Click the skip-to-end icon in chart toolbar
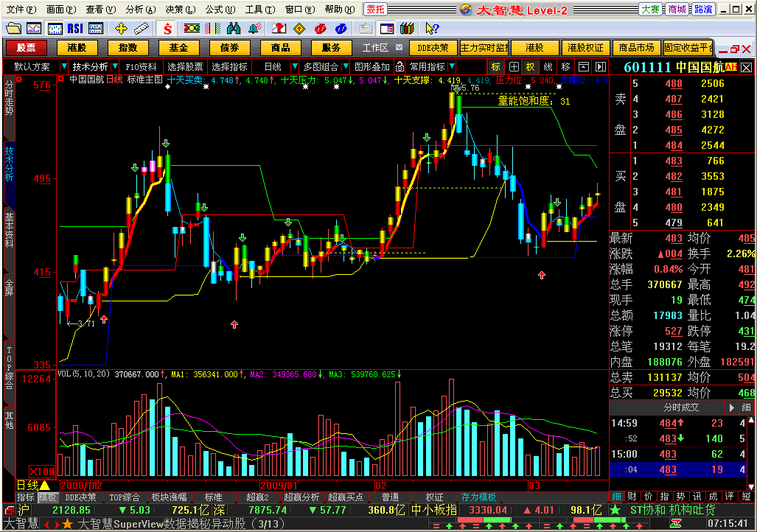Screen dimensions: 757x532 click(601, 66)
